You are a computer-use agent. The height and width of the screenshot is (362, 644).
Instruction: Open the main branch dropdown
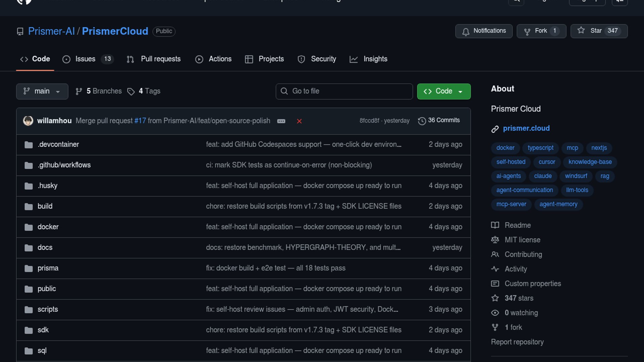pyautogui.click(x=42, y=91)
